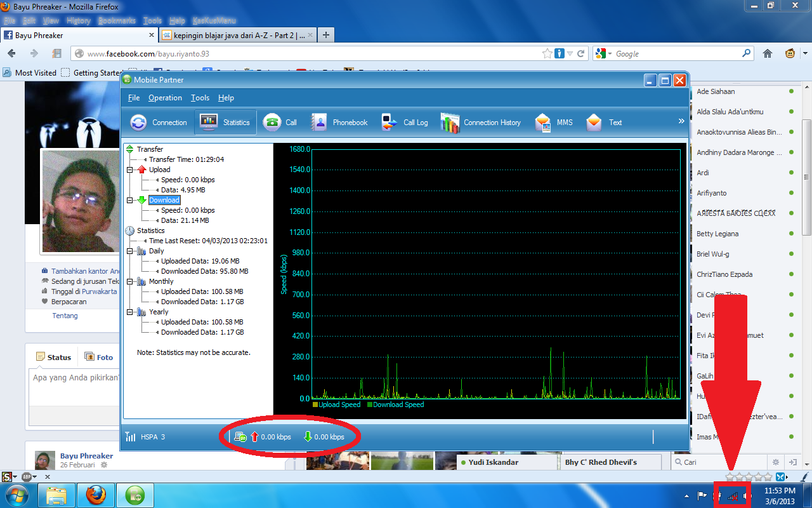Open the Call toolbar icon
812x508 pixels.
(280, 123)
